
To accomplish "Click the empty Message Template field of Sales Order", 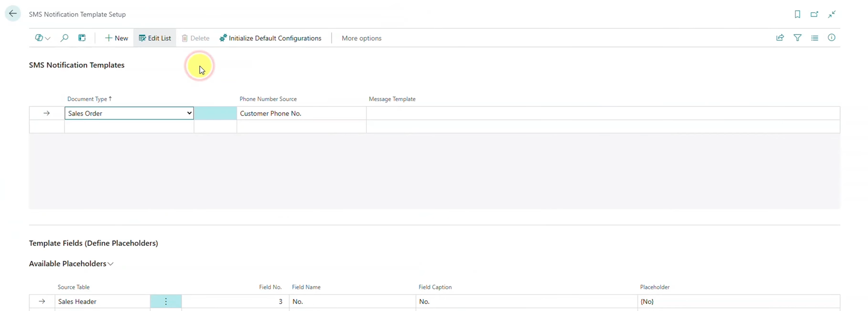I will pos(603,113).
